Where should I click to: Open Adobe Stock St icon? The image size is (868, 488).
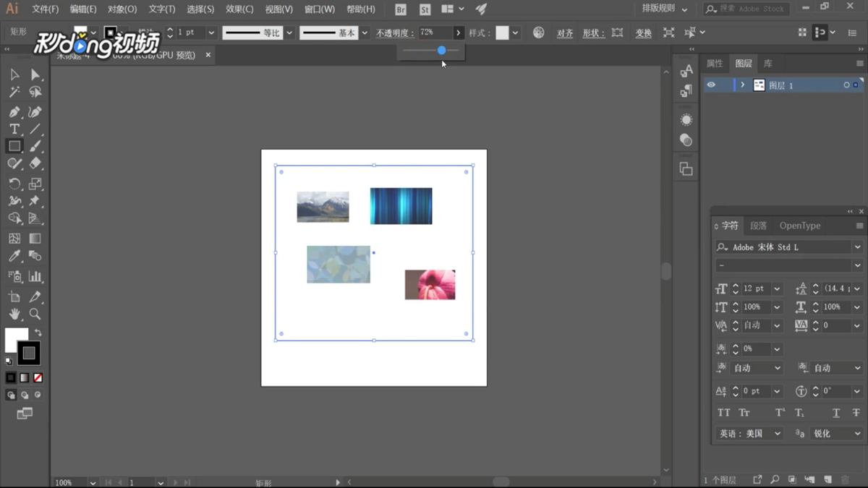[x=425, y=9]
